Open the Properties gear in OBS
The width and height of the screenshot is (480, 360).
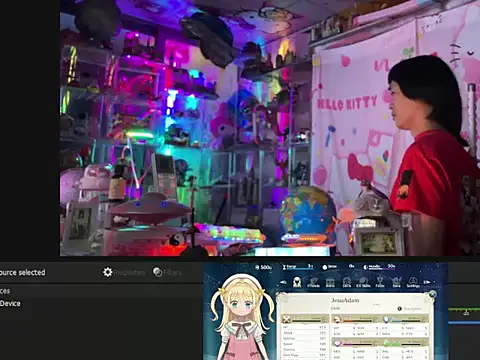click(x=124, y=272)
